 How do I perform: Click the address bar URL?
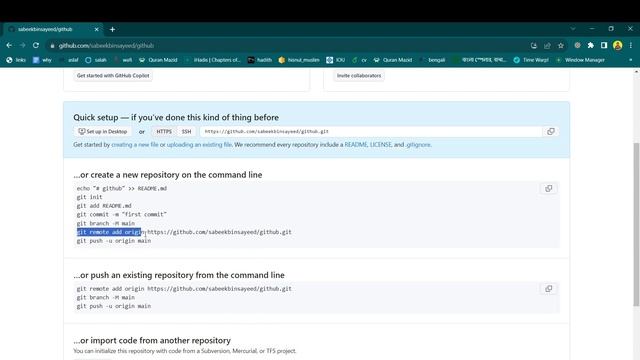(106, 46)
